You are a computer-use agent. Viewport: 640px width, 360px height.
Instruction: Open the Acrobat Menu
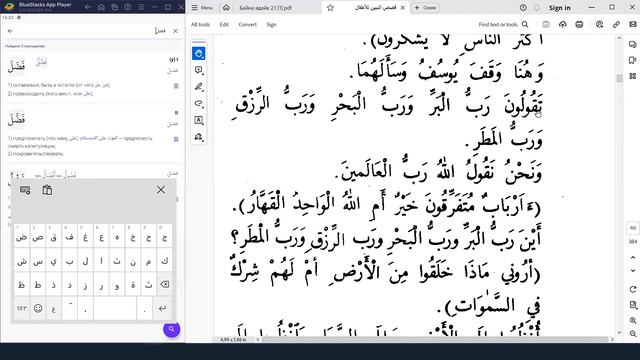tap(202, 8)
